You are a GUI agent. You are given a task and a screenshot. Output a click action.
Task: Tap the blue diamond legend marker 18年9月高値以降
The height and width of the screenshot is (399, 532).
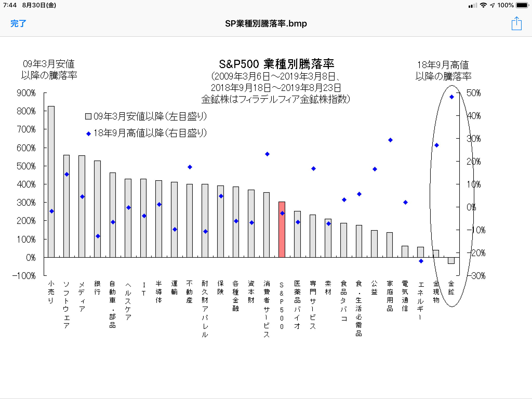click(89, 134)
